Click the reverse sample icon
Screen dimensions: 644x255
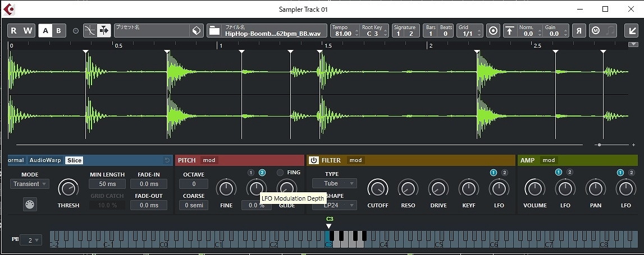point(579,31)
